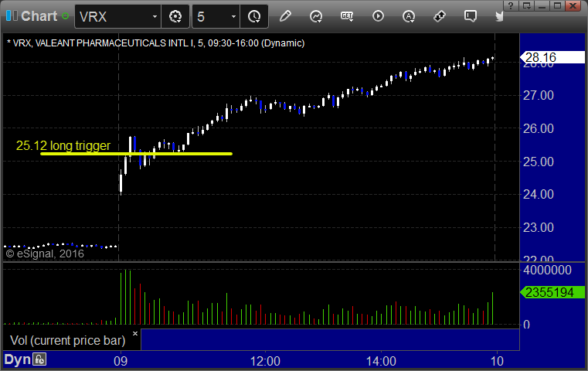Click the Chart window title text
588x371 pixels.
click(x=39, y=16)
